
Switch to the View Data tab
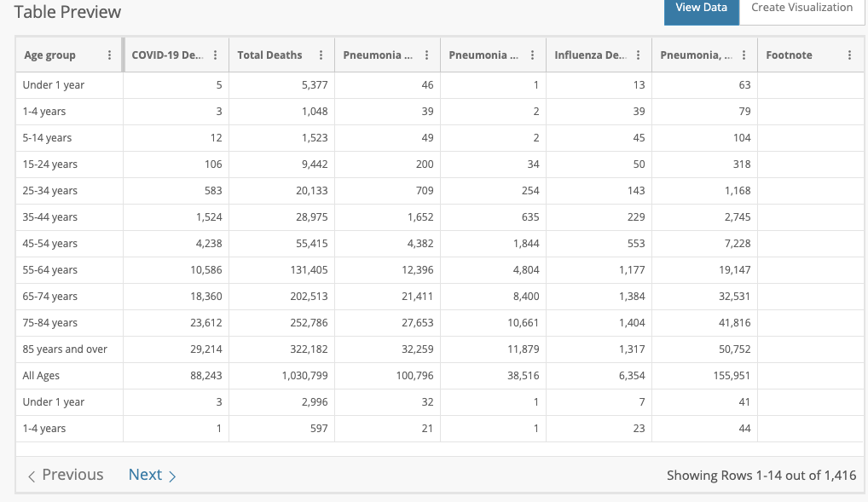701,8
